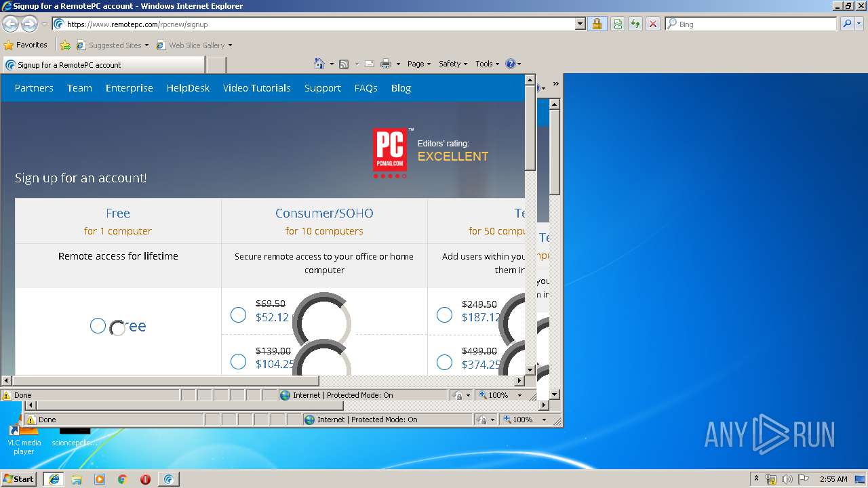The width and height of the screenshot is (868, 488).
Task: Click the inner page scroll down arrow
Action: [530, 370]
